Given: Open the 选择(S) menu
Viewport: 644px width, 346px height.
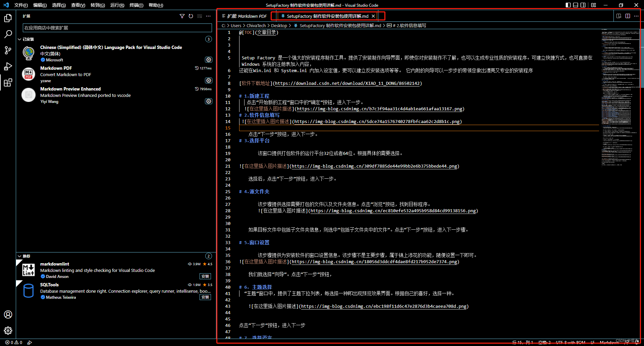Looking at the screenshot, I should (59, 5).
